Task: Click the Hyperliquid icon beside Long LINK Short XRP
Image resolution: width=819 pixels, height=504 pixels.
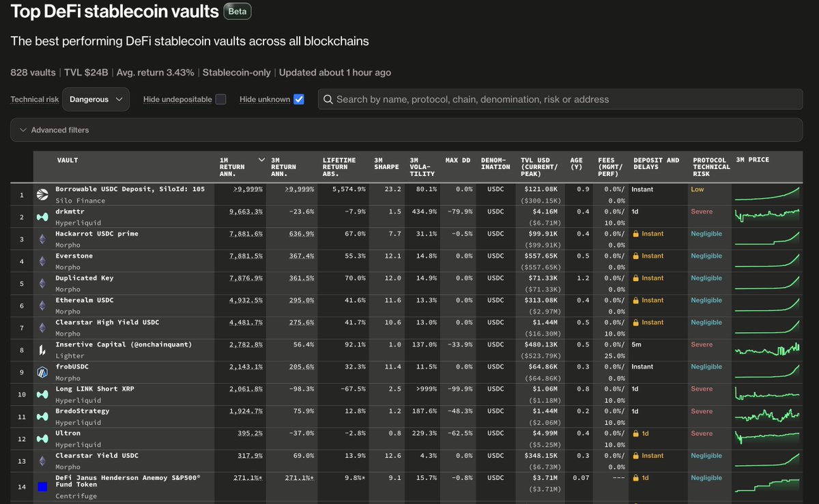Action: 42,394
